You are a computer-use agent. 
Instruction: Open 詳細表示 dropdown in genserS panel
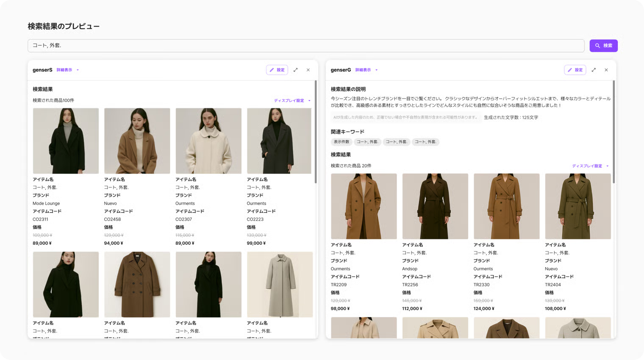tap(67, 70)
